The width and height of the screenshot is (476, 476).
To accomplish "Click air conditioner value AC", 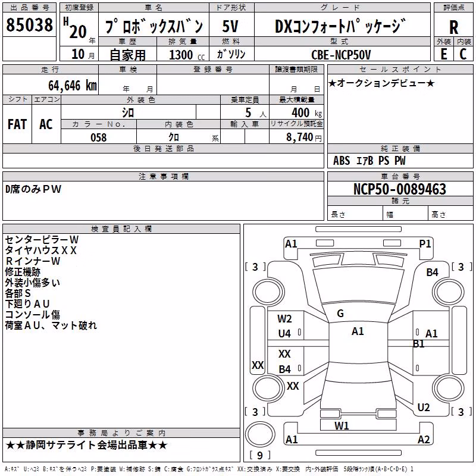I will (x=46, y=124).
